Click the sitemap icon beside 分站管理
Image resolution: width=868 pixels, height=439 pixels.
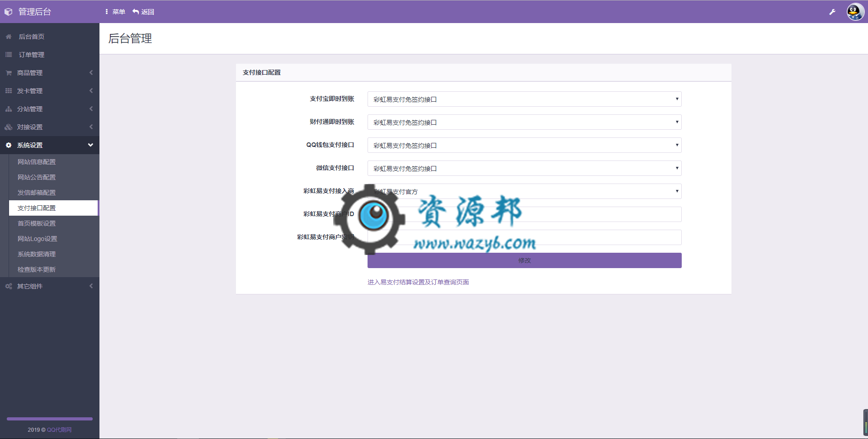[x=9, y=109]
